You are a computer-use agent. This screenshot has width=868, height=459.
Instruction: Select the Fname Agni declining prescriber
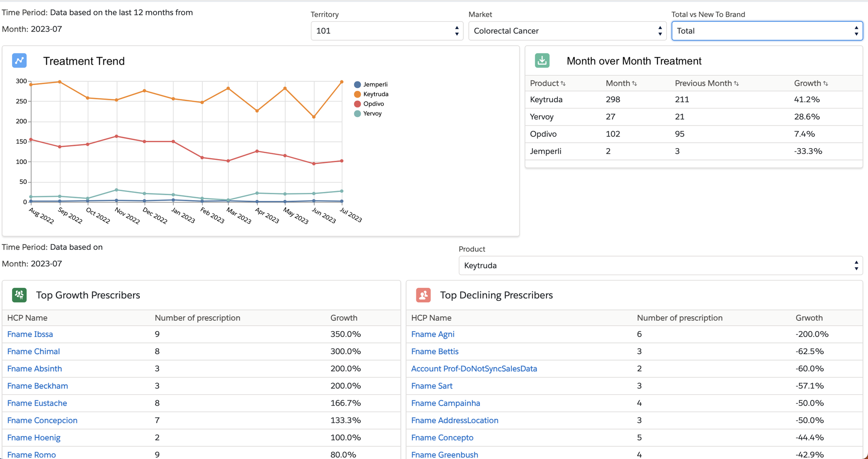pyautogui.click(x=432, y=334)
